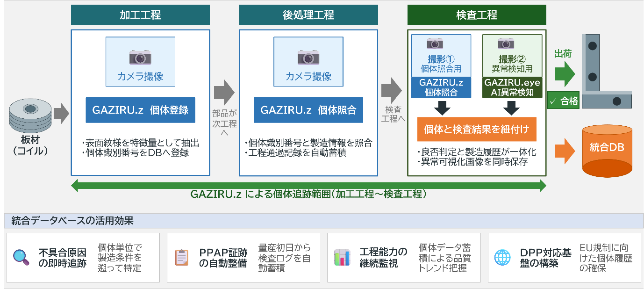Viewport: 644px width, 289px height.
Task: Click the orange 個体と検査結果を紐付け button
Action: click(x=477, y=129)
